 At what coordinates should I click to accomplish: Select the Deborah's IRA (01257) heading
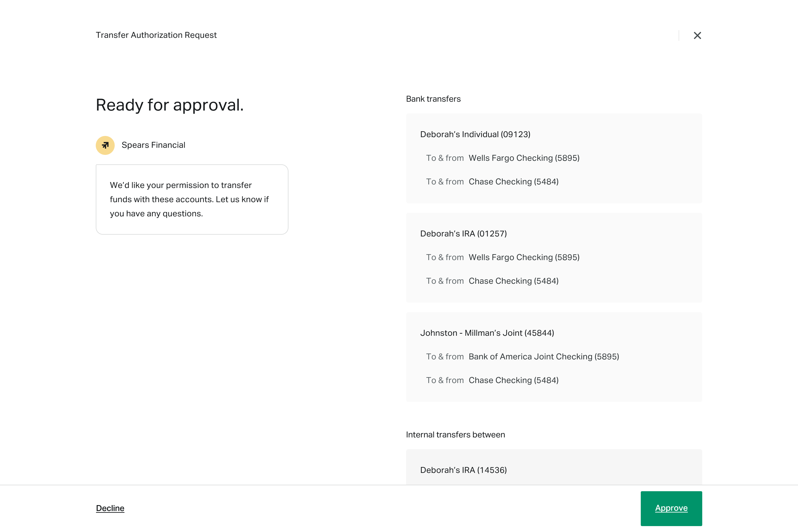(463, 234)
